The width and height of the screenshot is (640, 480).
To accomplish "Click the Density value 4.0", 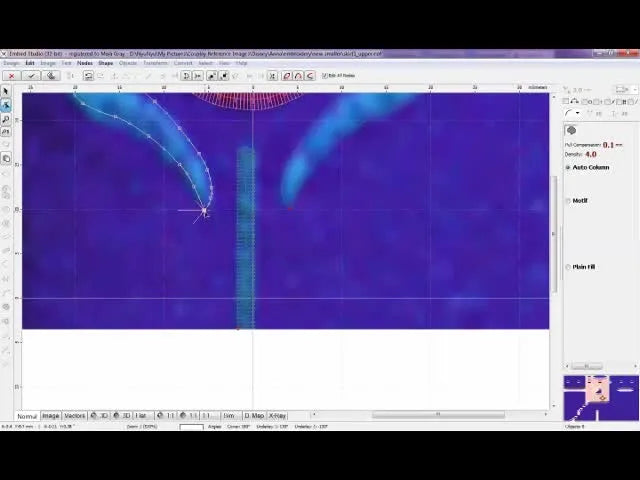I will [591, 155].
